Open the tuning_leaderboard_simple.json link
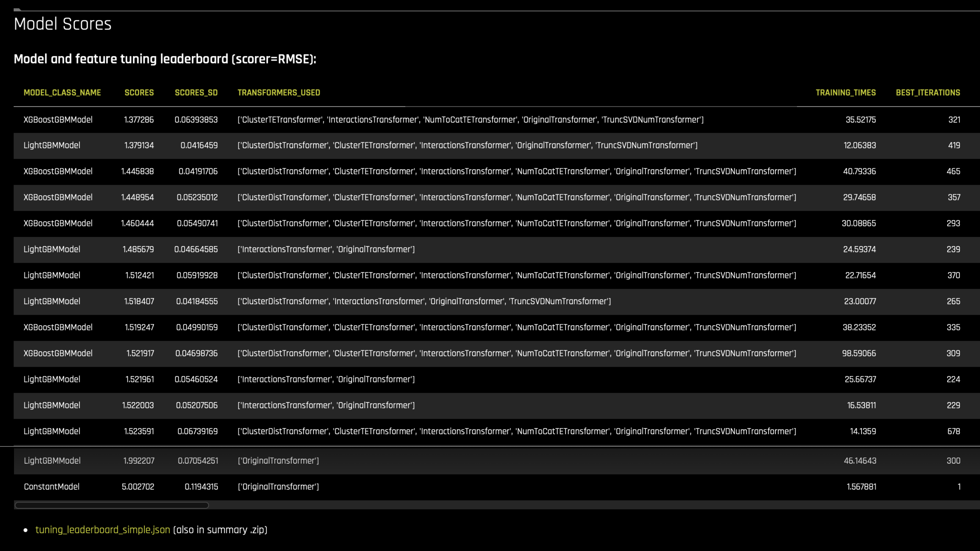980x551 pixels. (x=102, y=529)
